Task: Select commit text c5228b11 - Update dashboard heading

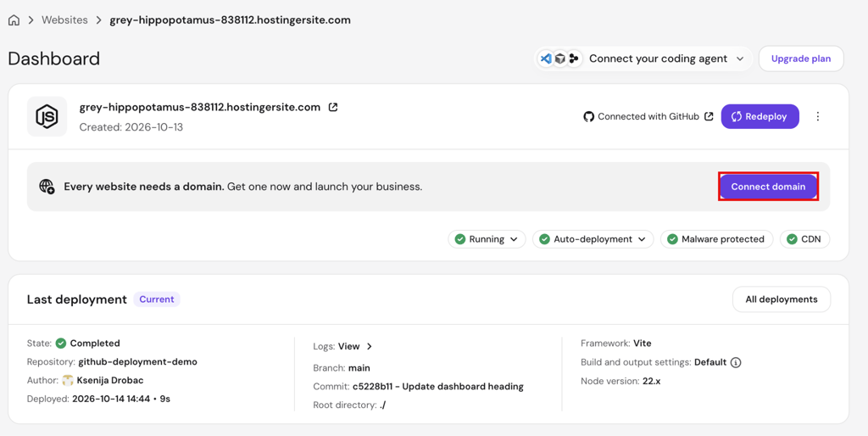Action: [x=438, y=386]
